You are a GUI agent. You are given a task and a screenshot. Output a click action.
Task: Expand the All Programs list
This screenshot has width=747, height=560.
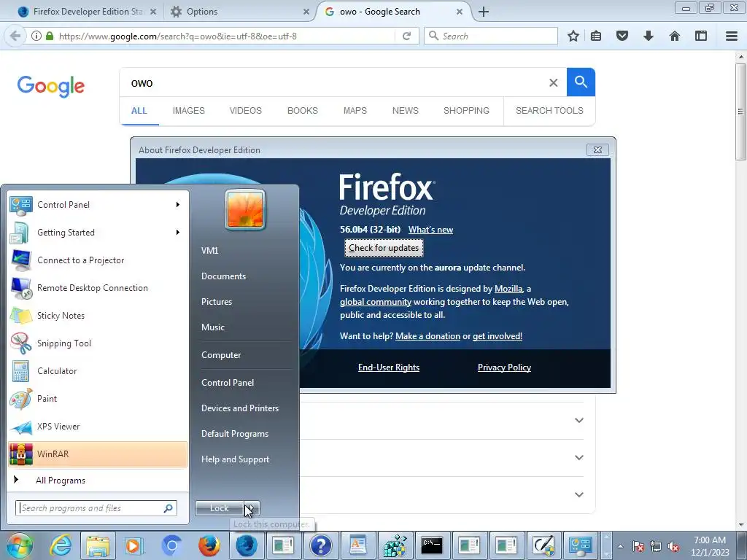point(98,480)
